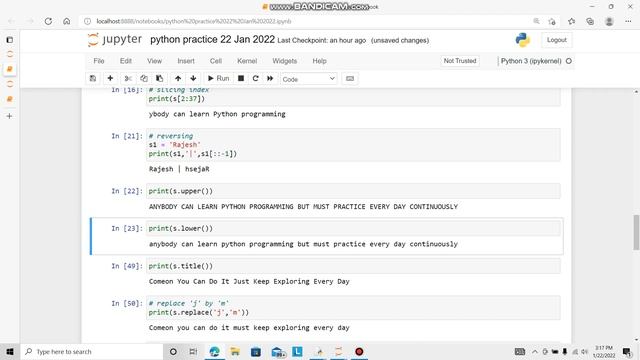The width and height of the screenshot is (640, 360).
Task: Click the In [49]: cell prompt
Action: [127, 266]
